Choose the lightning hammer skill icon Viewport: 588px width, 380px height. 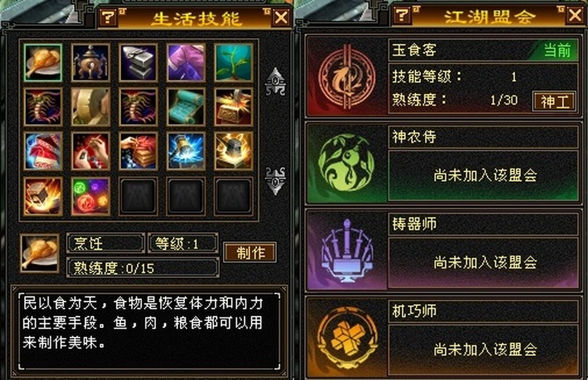click(186, 151)
